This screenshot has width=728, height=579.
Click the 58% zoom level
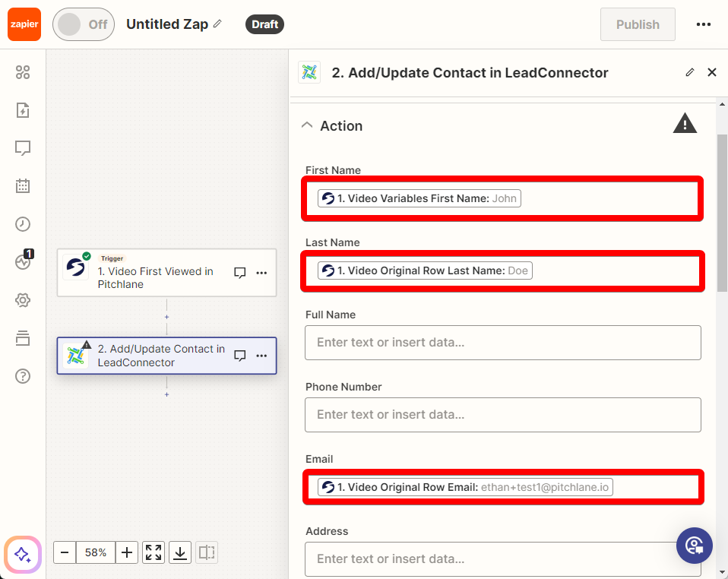click(96, 552)
